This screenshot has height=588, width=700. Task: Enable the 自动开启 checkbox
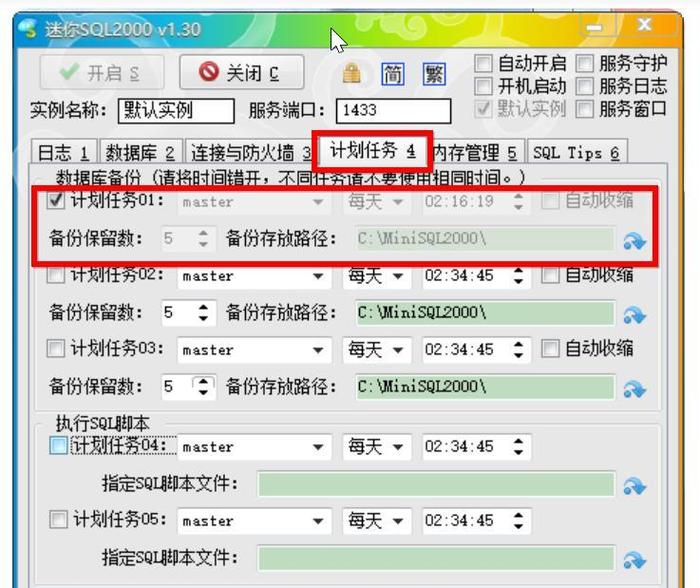(483, 63)
